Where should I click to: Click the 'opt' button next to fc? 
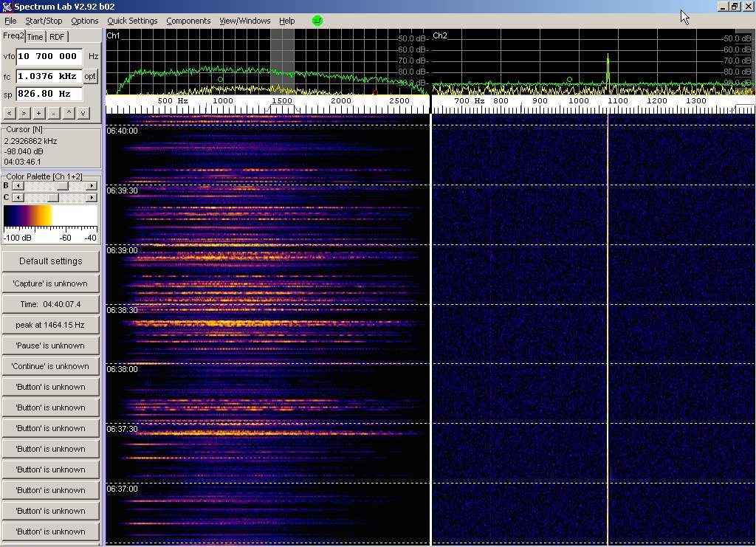[x=90, y=76]
